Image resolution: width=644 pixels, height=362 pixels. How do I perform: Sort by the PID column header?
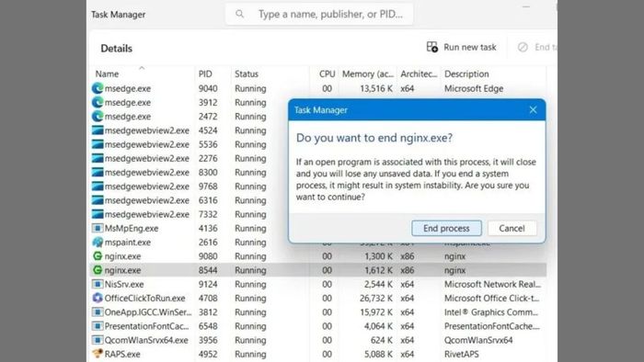205,74
